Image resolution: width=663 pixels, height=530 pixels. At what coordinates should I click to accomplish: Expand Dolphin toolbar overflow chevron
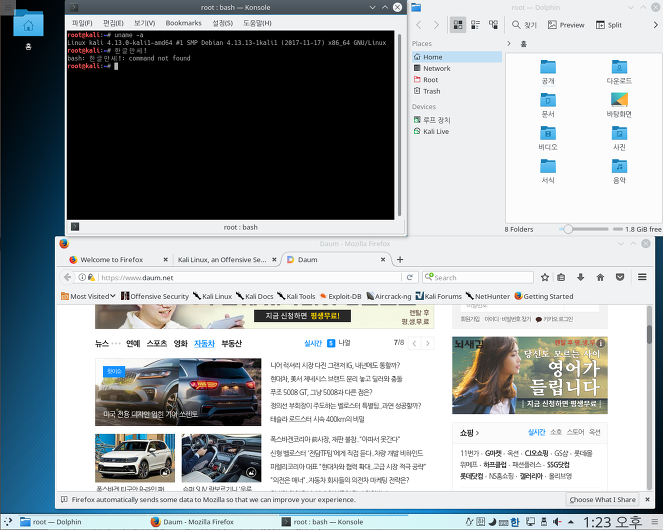tap(656, 25)
